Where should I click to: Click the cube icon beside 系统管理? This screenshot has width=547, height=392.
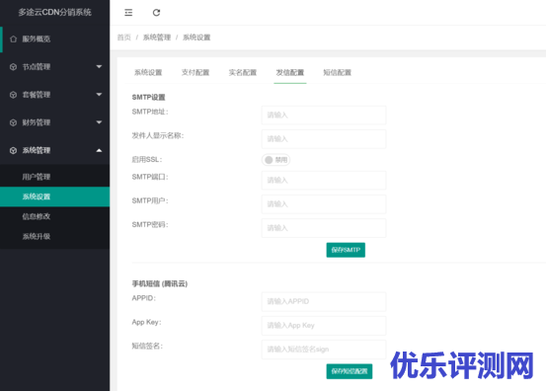point(13,151)
